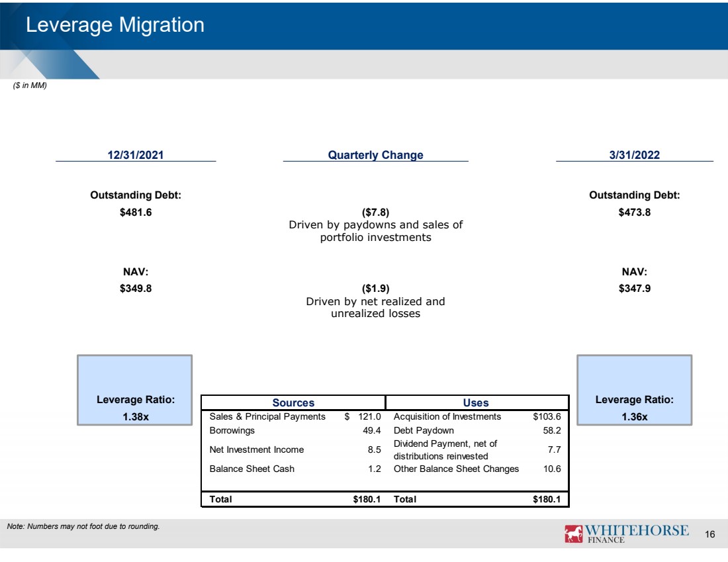The width and height of the screenshot is (728, 562).
Task: Click 'Leverage Ratio:' label above 1.38x
Action: pos(136,400)
